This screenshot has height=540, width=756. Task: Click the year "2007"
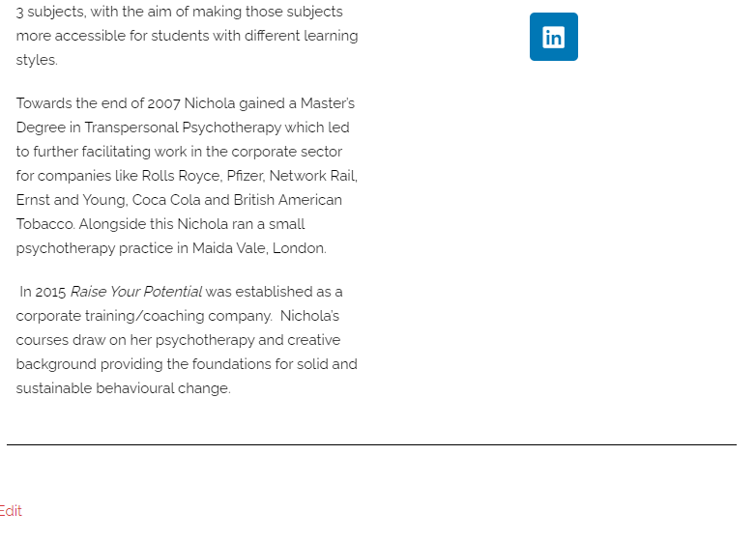pos(163,103)
